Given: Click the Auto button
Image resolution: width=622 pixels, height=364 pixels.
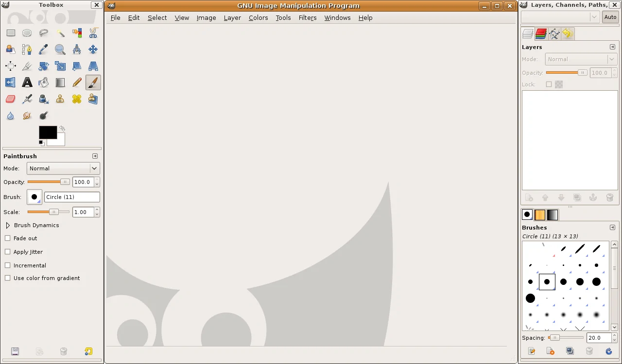Looking at the screenshot, I should [610, 17].
